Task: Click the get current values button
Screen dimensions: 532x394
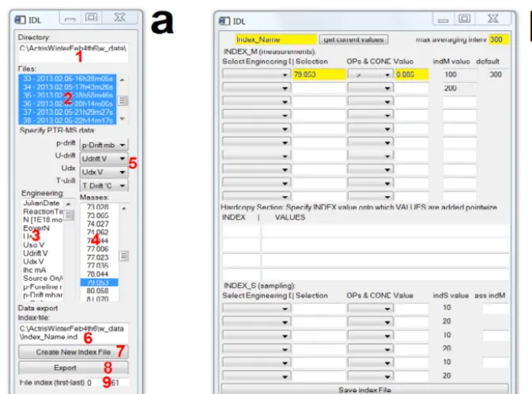Action: (353, 40)
